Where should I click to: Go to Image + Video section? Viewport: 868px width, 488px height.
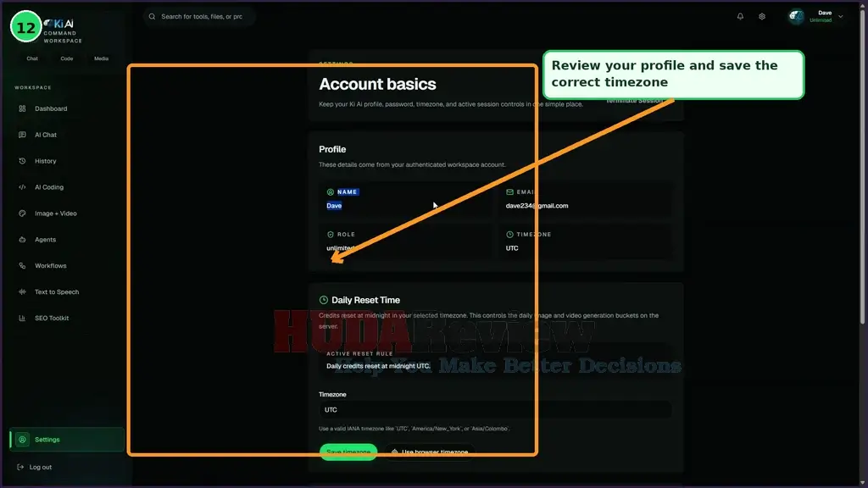point(66,213)
